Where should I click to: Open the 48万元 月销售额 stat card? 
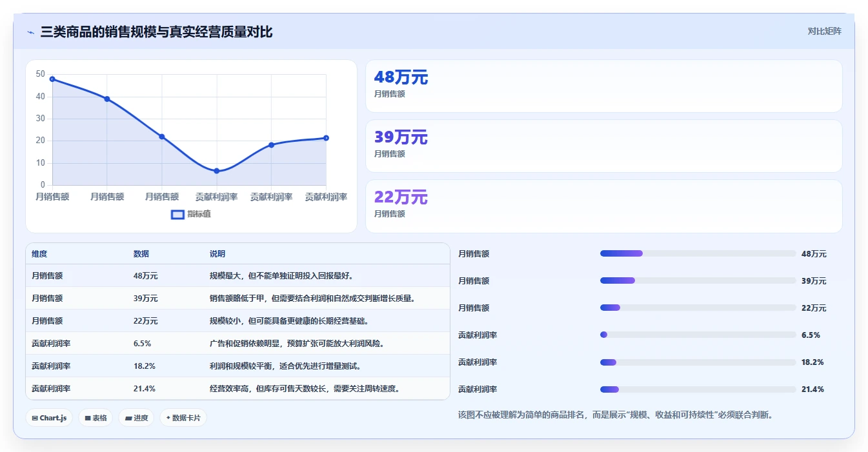[603, 86]
